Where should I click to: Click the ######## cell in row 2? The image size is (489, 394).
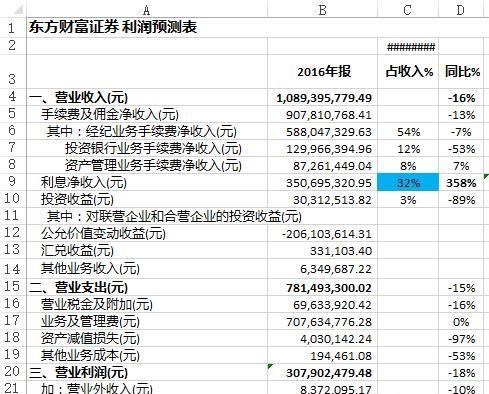click(x=411, y=47)
